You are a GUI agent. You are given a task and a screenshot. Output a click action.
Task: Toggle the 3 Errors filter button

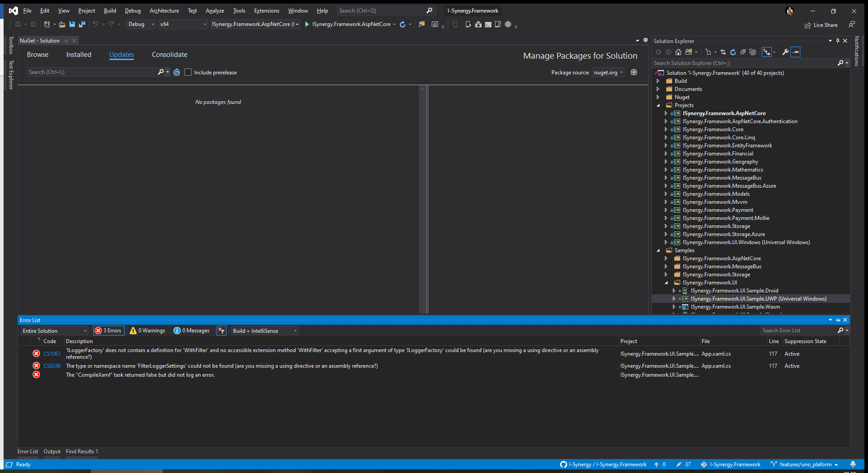pyautogui.click(x=108, y=331)
